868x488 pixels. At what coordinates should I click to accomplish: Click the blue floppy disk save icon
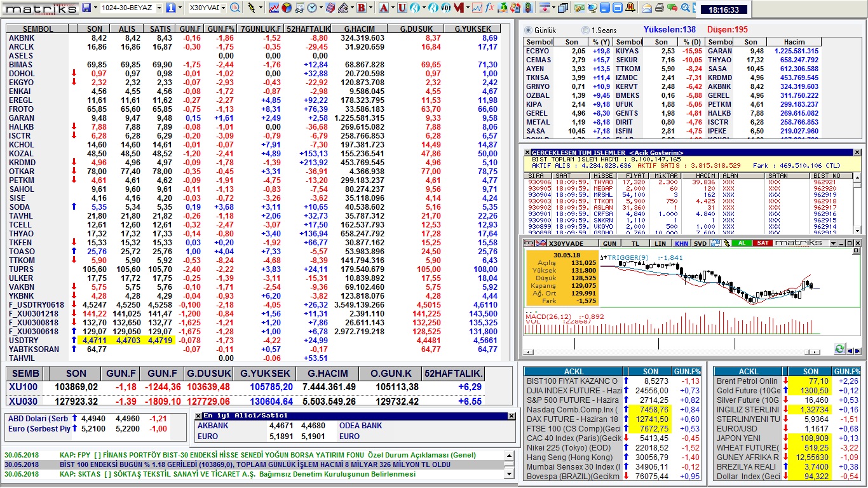[86, 8]
